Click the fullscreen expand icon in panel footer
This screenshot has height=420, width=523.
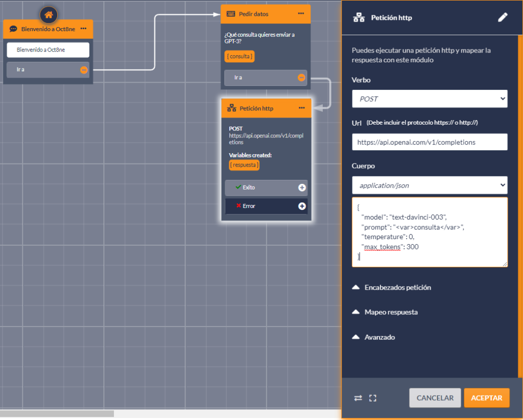(x=373, y=398)
